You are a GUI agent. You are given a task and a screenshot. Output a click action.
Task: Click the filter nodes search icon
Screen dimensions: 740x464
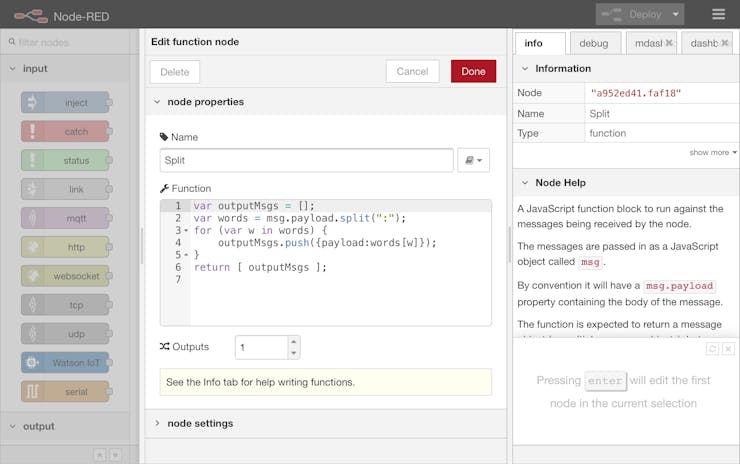click(12, 42)
